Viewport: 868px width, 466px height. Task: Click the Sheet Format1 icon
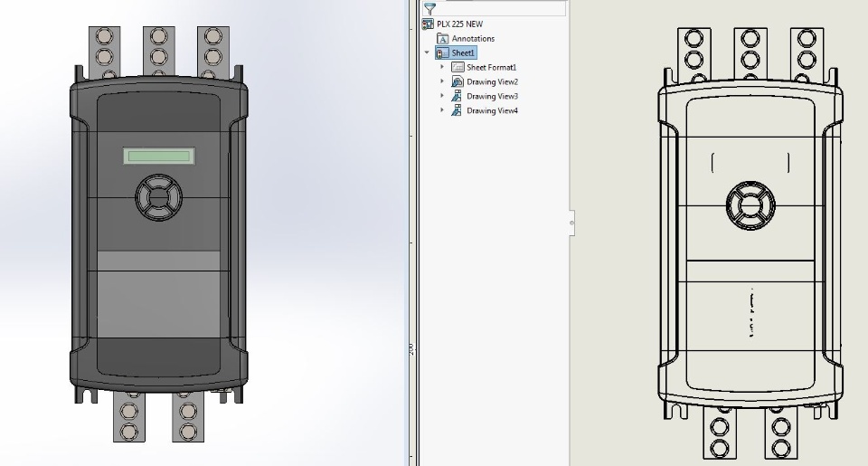click(x=458, y=67)
